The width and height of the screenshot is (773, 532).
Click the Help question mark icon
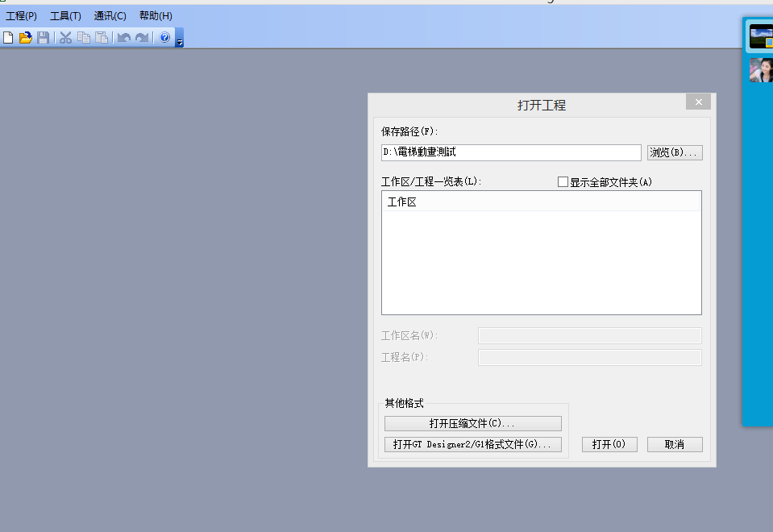[x=164, y=38]
